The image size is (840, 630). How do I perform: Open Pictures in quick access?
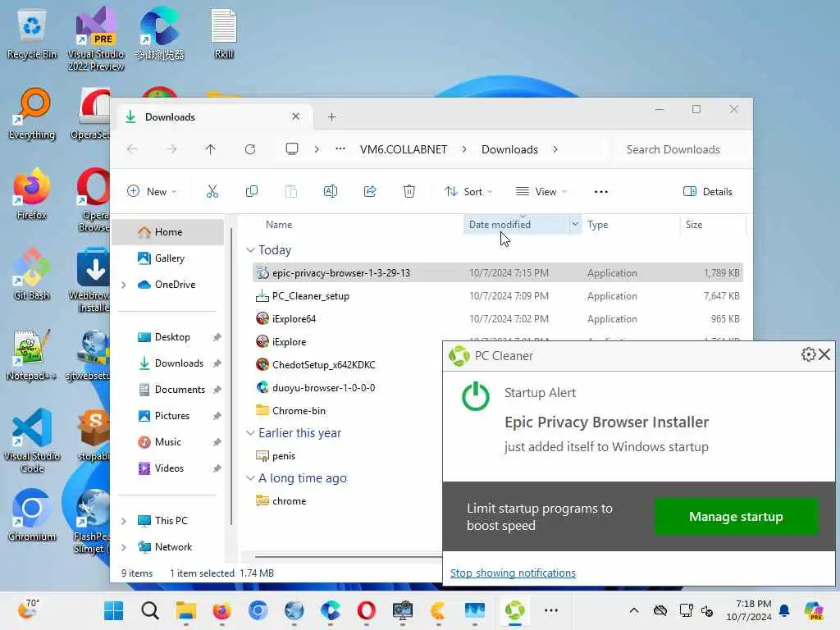172,416
